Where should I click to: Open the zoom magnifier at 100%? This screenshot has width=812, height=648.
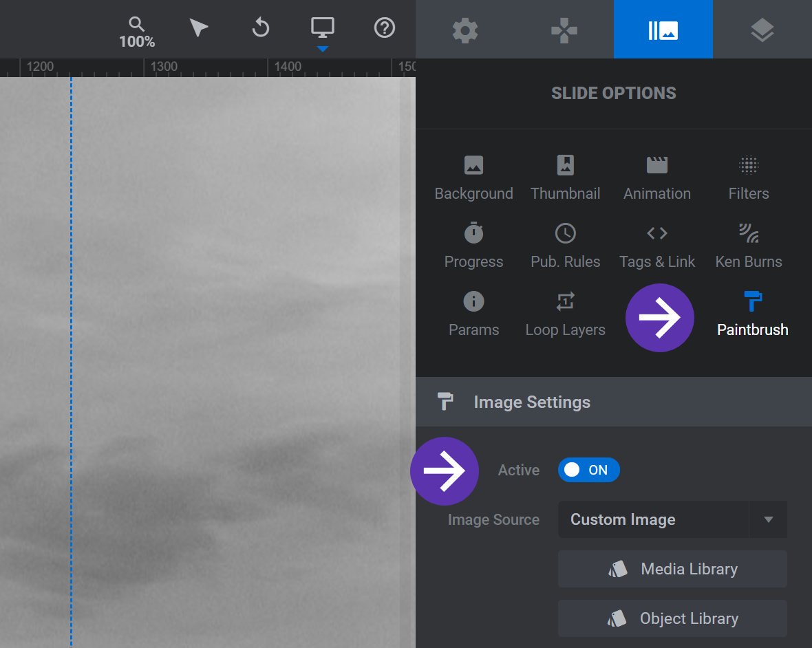tap(137, 32)
